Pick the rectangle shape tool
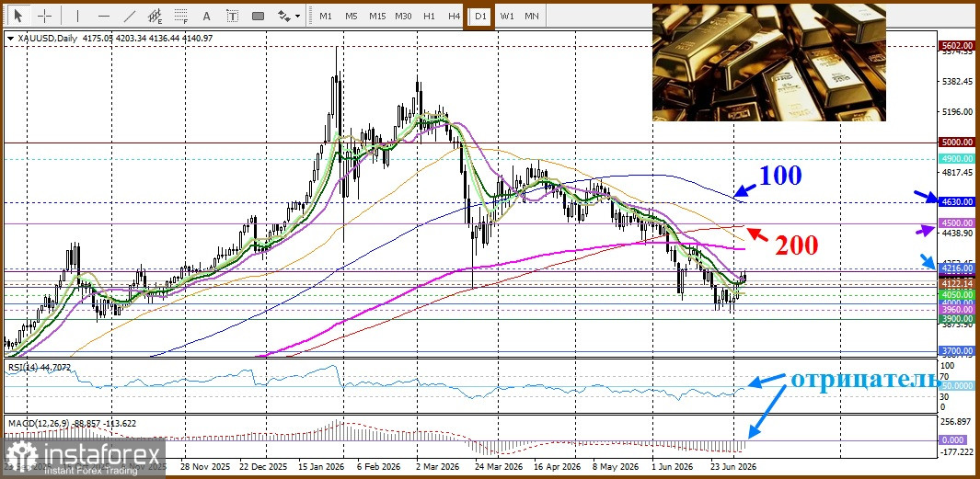Viewport: 980px width, 479px height. 258,16
